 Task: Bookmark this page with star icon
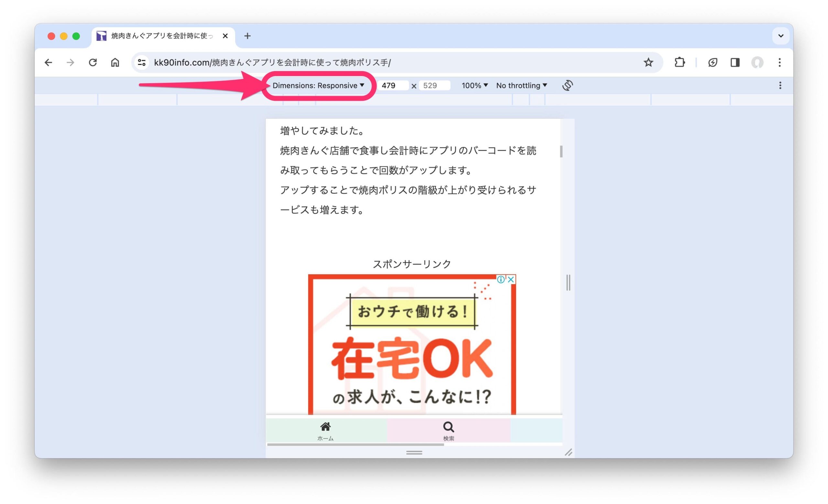[x=648, y=62]
